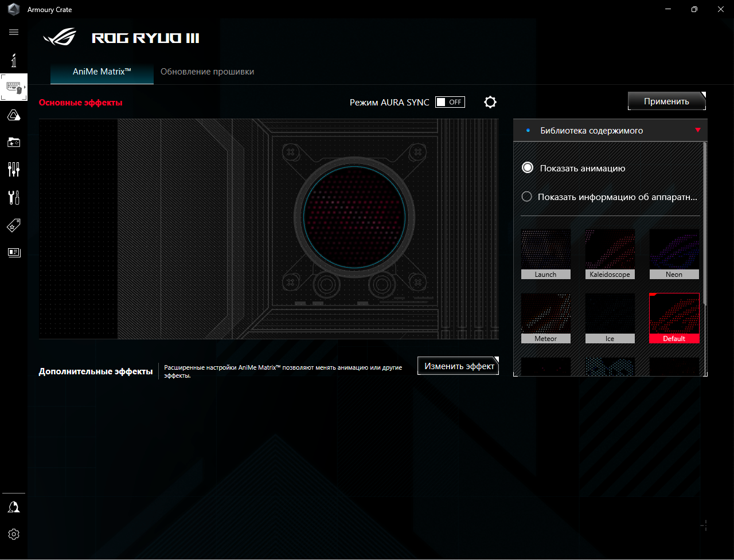This screenshot has height=560, width=734.
Task: Click the Изменить эффект button
Action: coord(458,366)
